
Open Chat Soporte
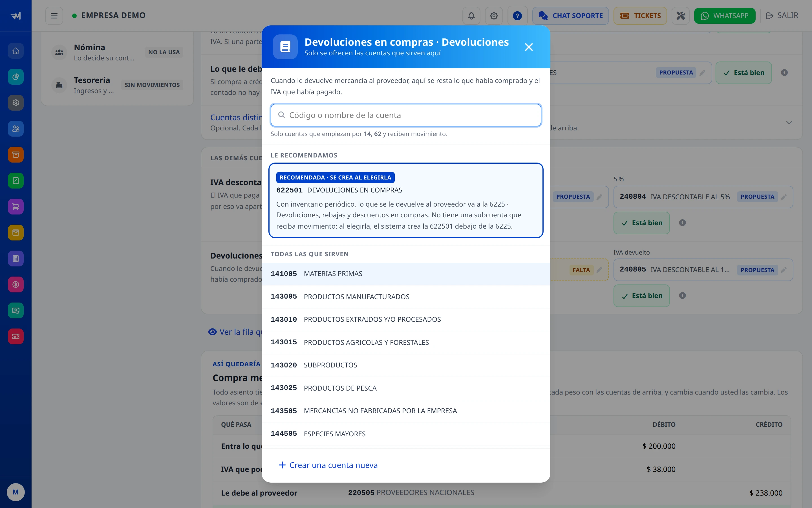coord(570,16)
